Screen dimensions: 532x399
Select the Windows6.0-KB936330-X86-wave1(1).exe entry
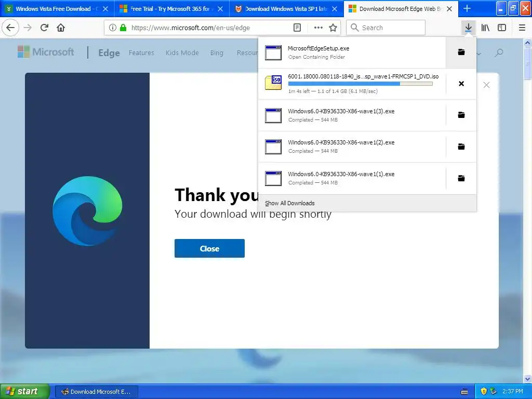[352, 178]
